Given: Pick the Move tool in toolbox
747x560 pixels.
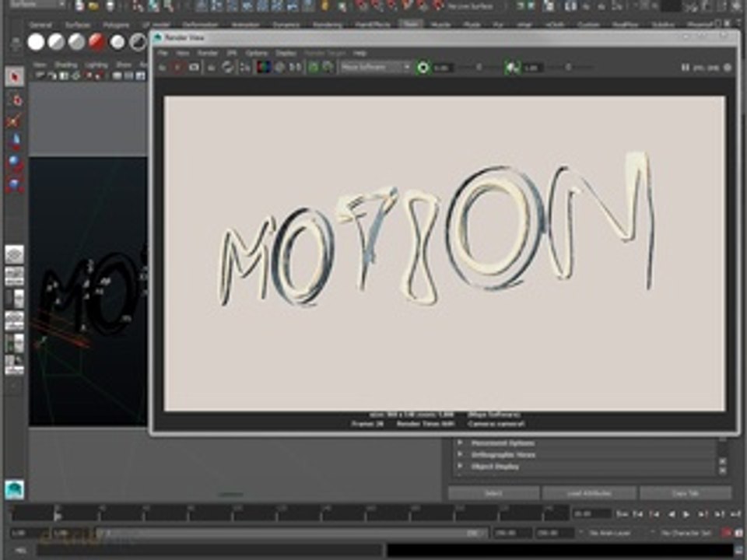Looking at the screenshot, I should pos(15,141).
